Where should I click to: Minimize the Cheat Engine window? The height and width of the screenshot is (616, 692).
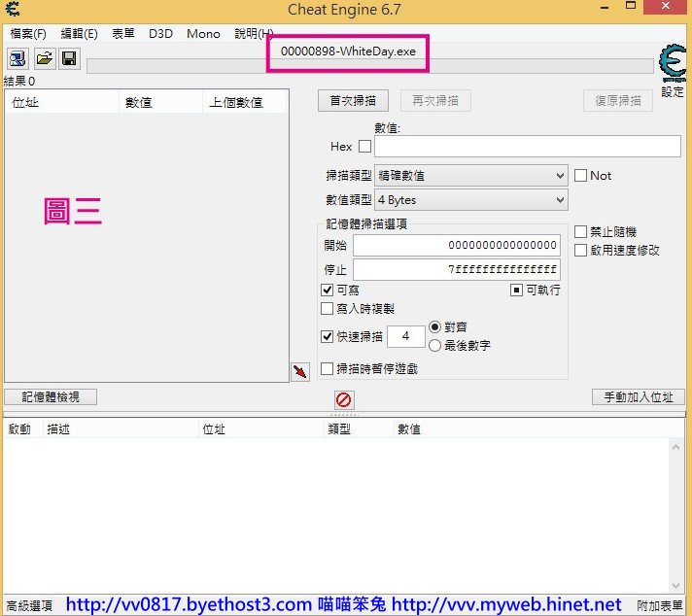605,7
